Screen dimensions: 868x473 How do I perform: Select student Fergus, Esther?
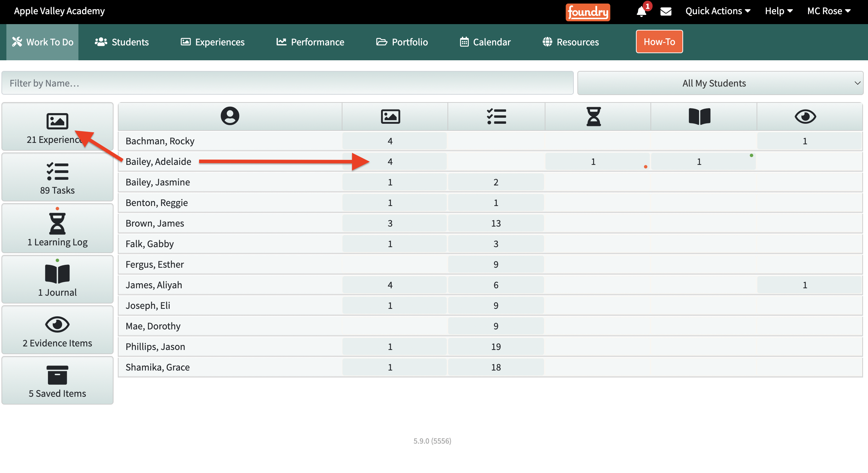click(x=155, y=265)
